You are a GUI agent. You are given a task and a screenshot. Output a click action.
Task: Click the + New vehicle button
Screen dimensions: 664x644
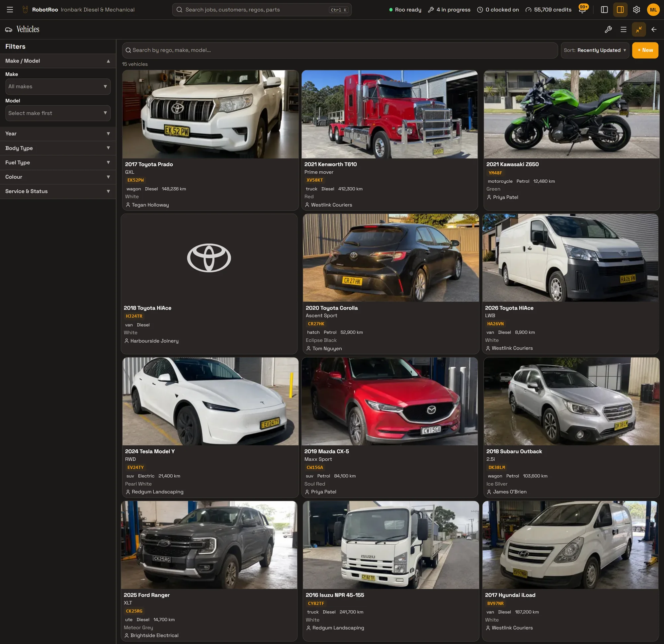(645, 50)
